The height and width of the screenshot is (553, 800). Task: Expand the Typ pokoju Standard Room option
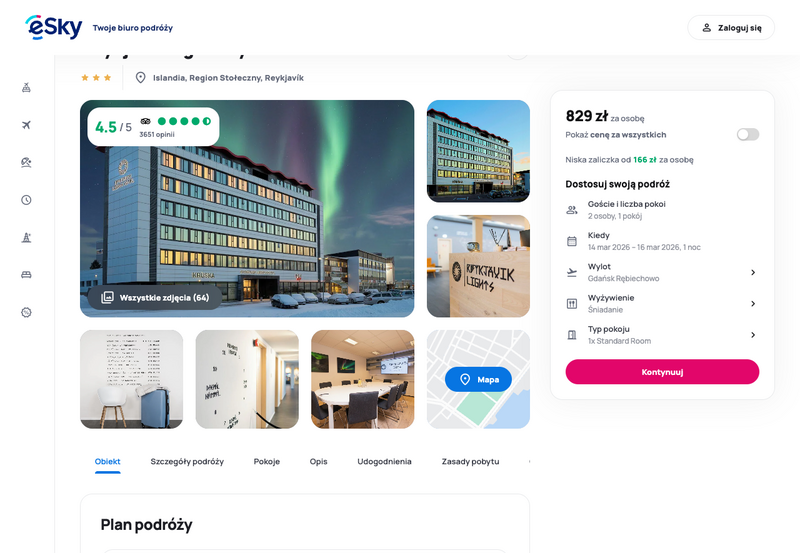pos(662,335)
